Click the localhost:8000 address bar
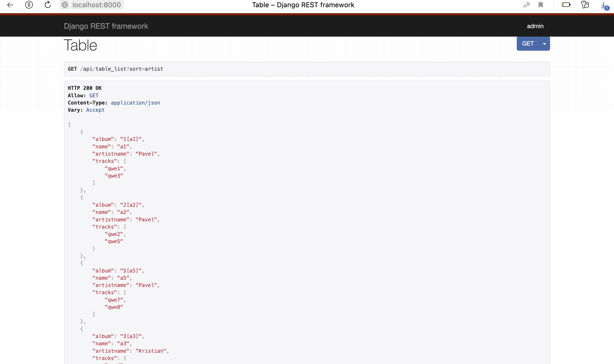The width and height of the screenshot is (614, 364). coord(97,5)
